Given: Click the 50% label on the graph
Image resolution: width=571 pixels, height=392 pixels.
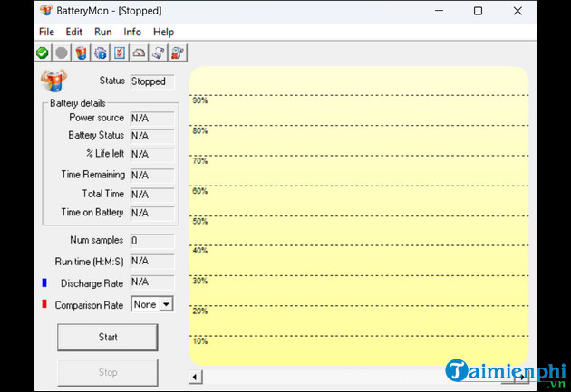Looking at the screenshot, I should click(200, 222).
